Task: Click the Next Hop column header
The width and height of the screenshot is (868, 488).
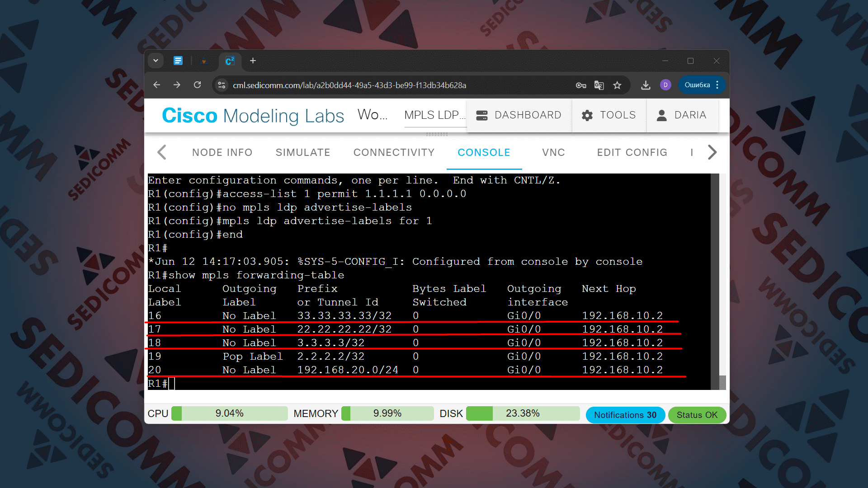Action: [x=609, y=289]
